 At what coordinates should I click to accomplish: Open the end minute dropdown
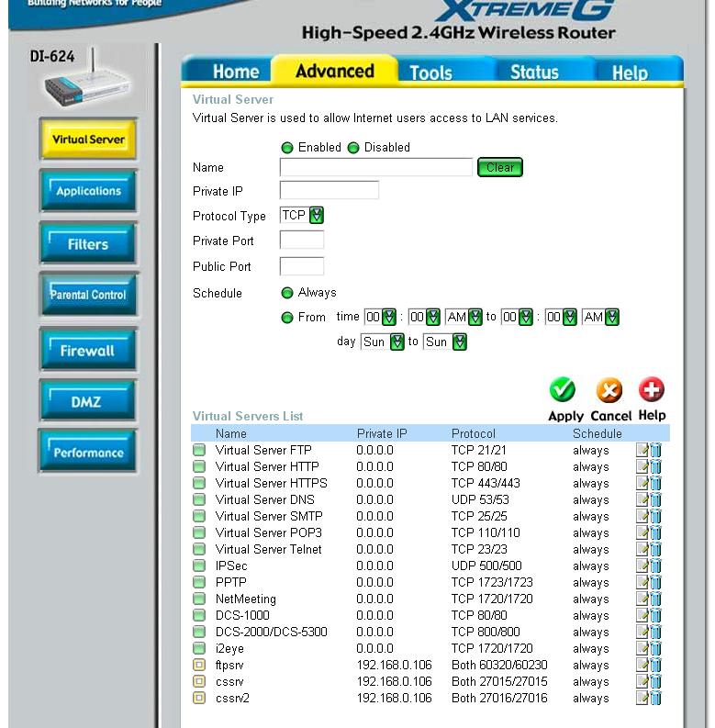click(x=561, y=317)
